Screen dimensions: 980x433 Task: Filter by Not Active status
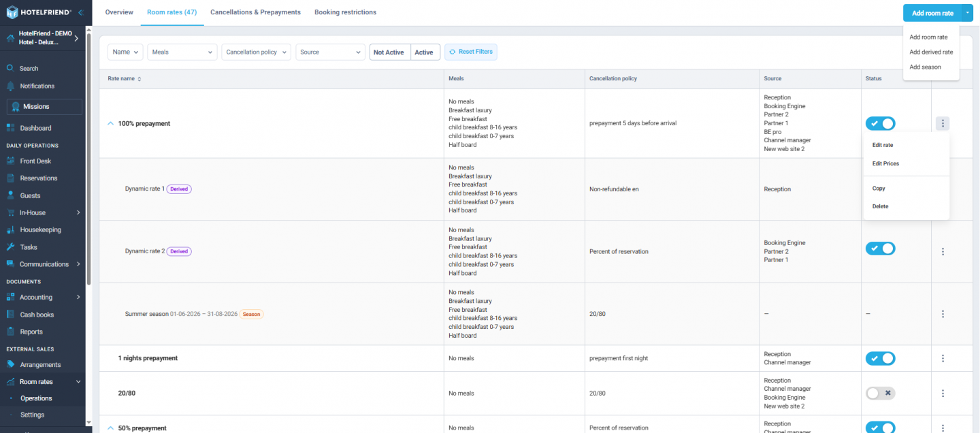389,52
